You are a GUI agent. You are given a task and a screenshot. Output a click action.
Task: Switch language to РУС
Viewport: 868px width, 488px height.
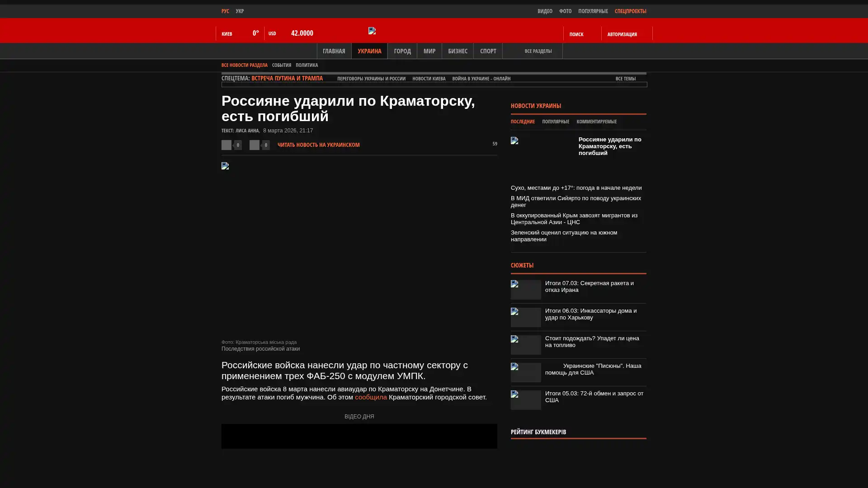(x=225, y=11)
